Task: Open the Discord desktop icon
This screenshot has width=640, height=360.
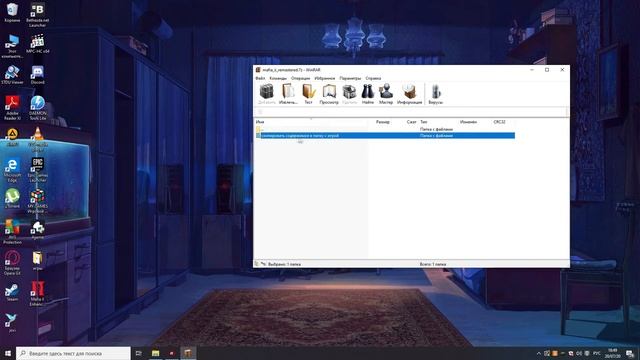Action: 38,75
